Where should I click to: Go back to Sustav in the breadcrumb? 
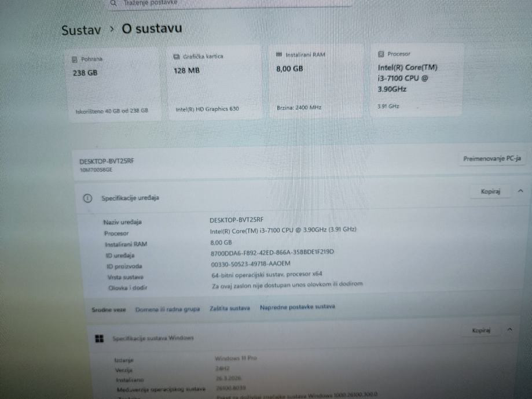point(81,30)
